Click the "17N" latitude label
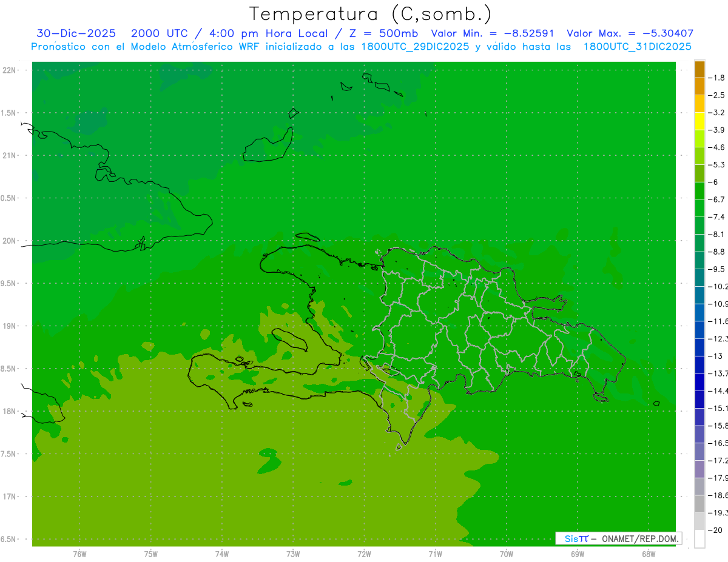728x562 pixels. [x=9, y=497]
